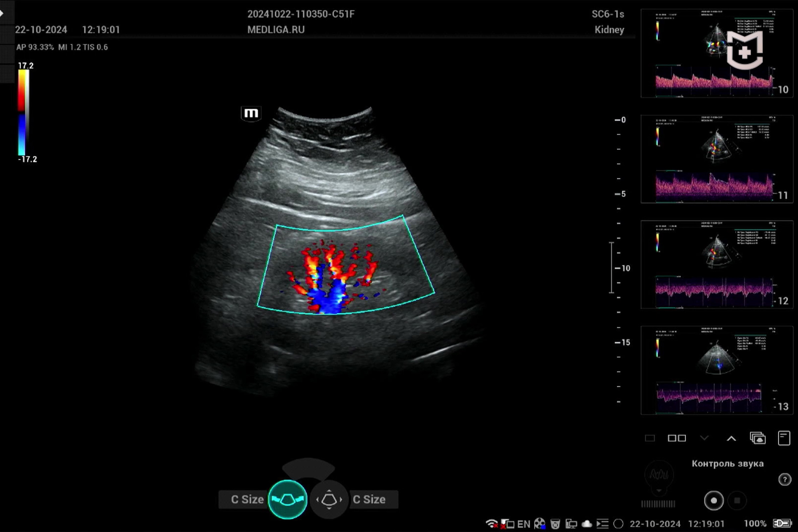This screenshot has width=798, height=532.
Task: Start audio recording with record button
Action: click(714, 500)
